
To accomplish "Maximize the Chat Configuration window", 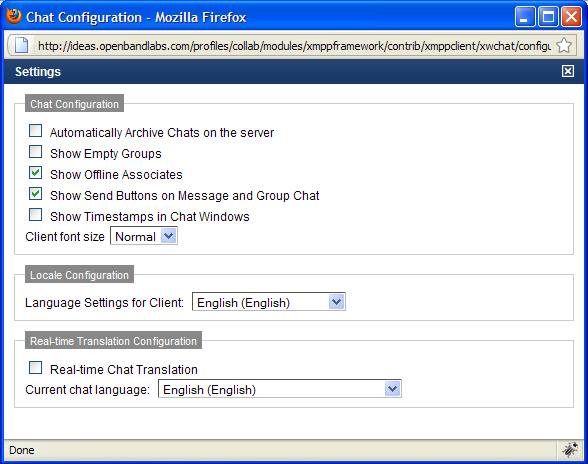I will pos(548,17).
